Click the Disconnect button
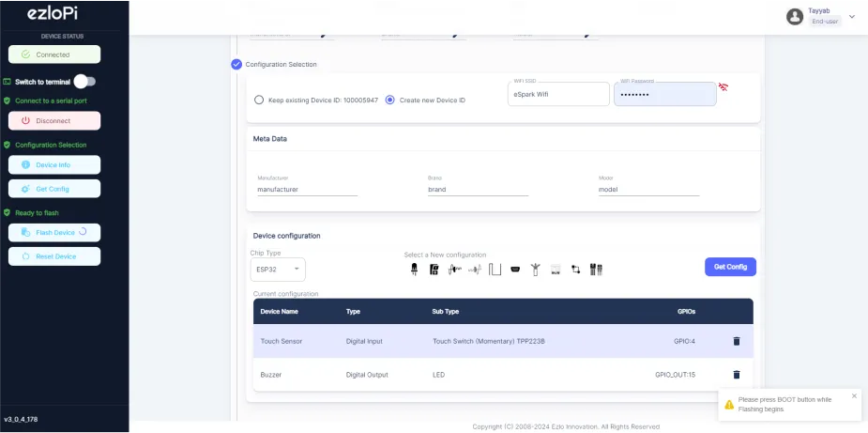 [54, 120]
